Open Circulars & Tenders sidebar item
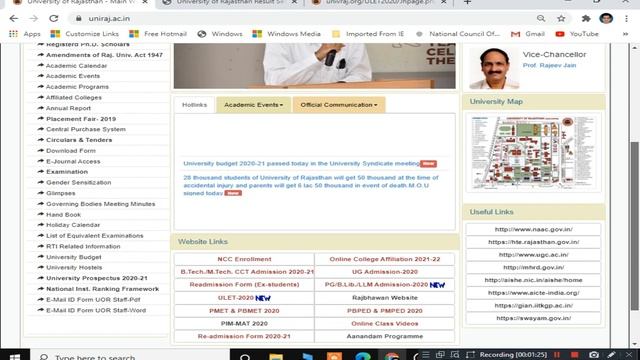 (x=79, y=140)
